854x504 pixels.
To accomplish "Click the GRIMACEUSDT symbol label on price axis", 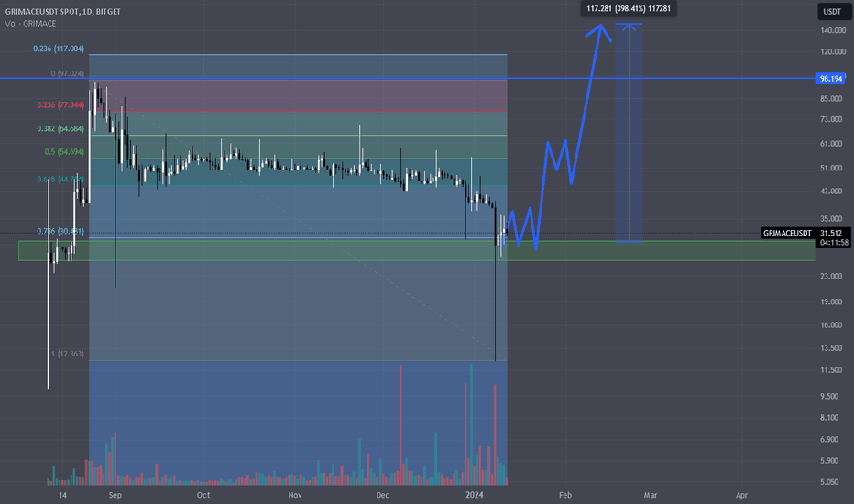I will [x=787, y=233].
